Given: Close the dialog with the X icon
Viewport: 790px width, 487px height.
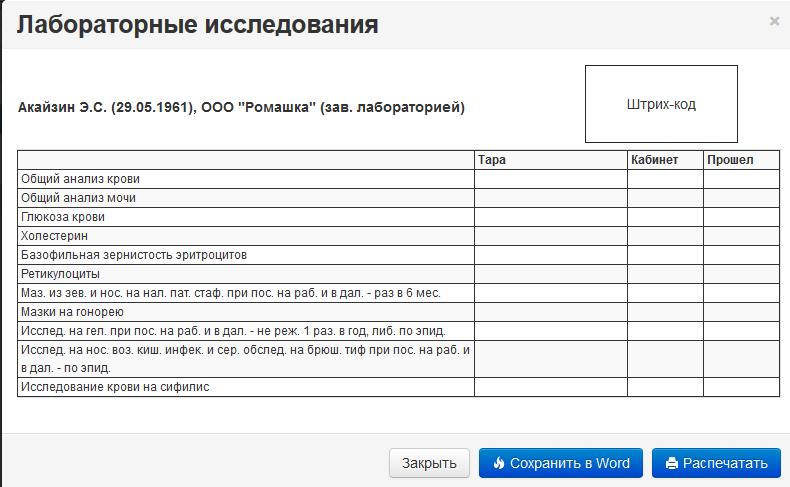Looking at the screenshot, I should 774,21.
